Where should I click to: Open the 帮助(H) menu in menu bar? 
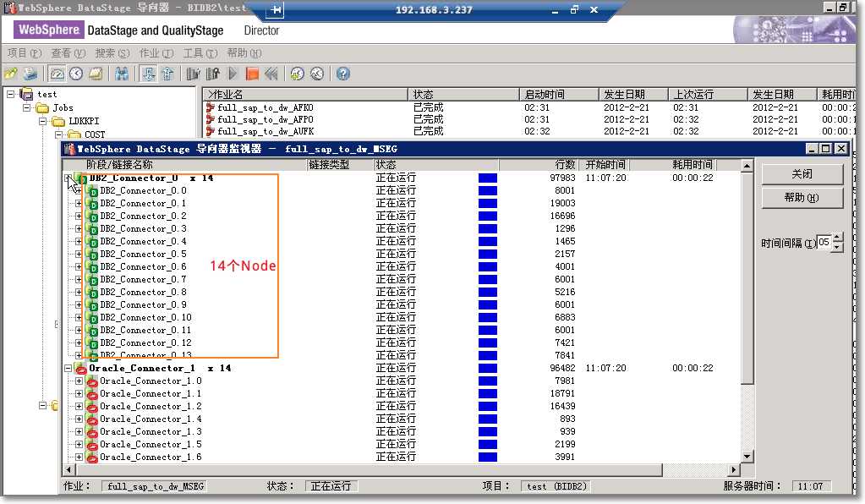pyautogui.click(x=244, y=53)
